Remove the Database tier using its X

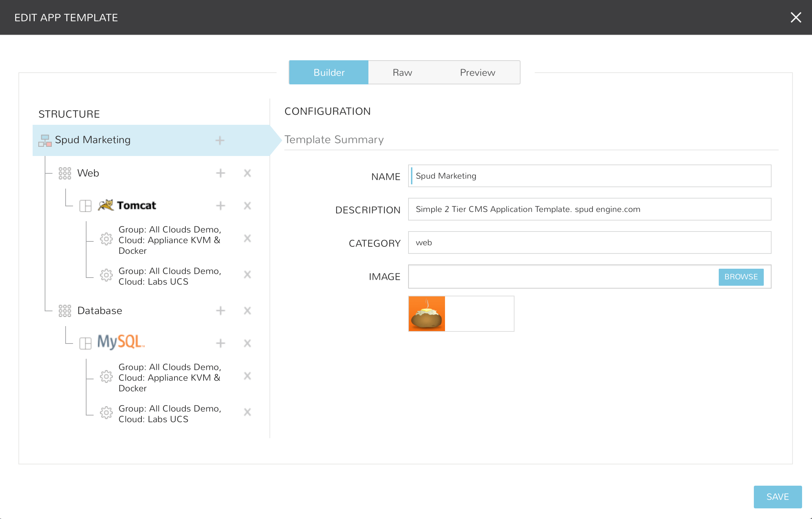tap(248, 311)
